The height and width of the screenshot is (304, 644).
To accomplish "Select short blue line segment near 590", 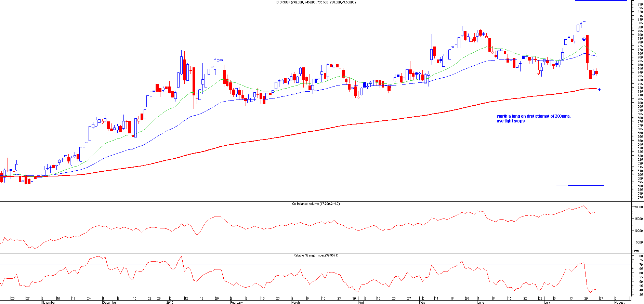I will coord(582,185).
